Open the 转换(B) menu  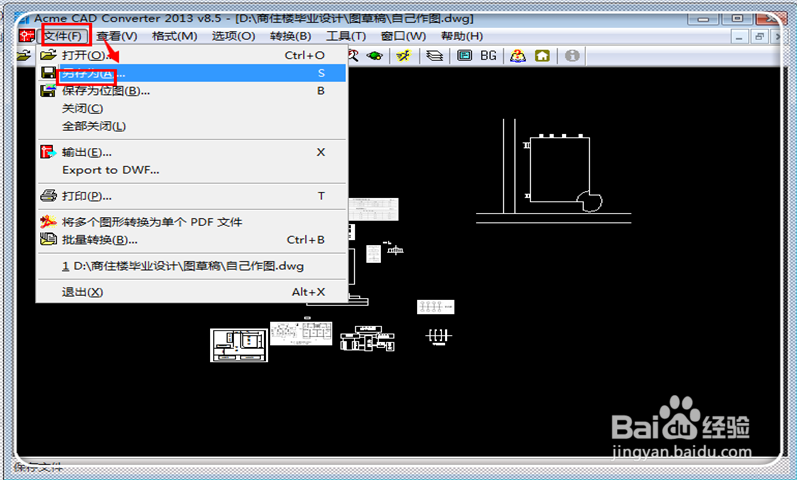(x=291, y=36)
